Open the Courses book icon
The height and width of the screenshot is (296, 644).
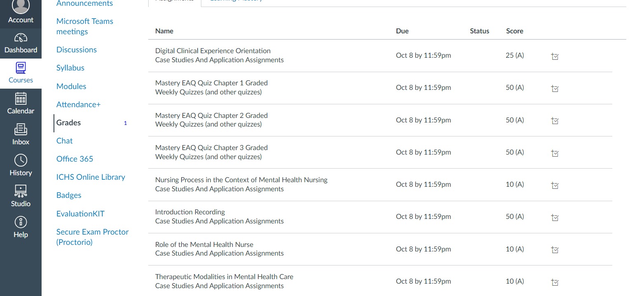21,68
